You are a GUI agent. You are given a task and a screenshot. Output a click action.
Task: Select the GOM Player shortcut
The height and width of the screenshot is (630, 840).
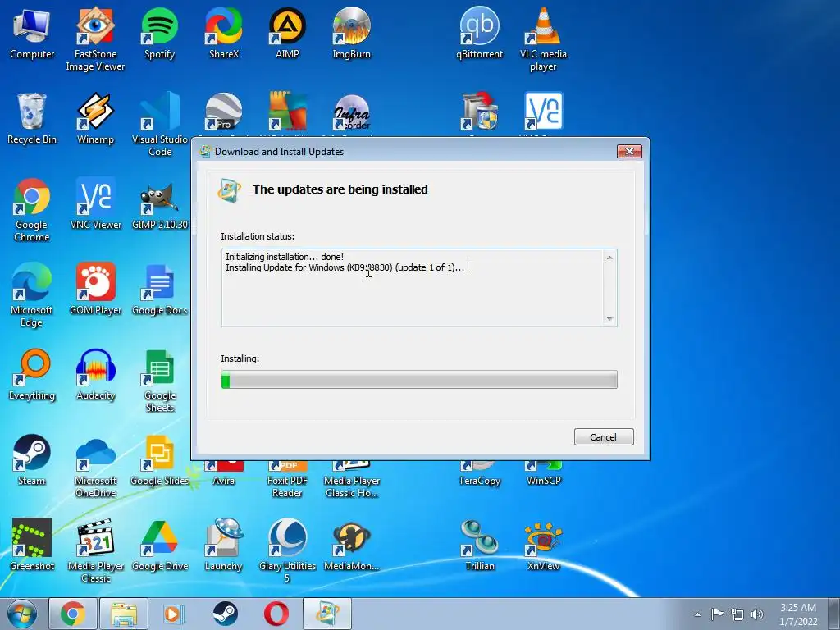[95, 288]
